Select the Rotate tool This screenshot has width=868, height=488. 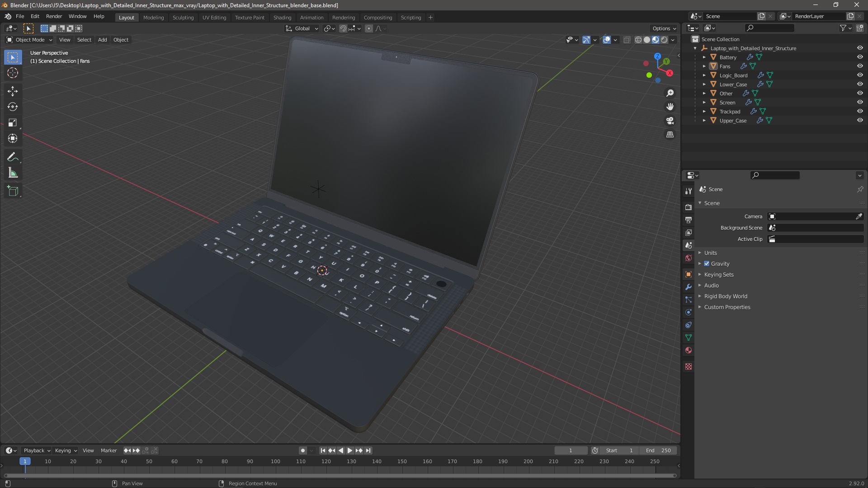click(x=13, y=107)
